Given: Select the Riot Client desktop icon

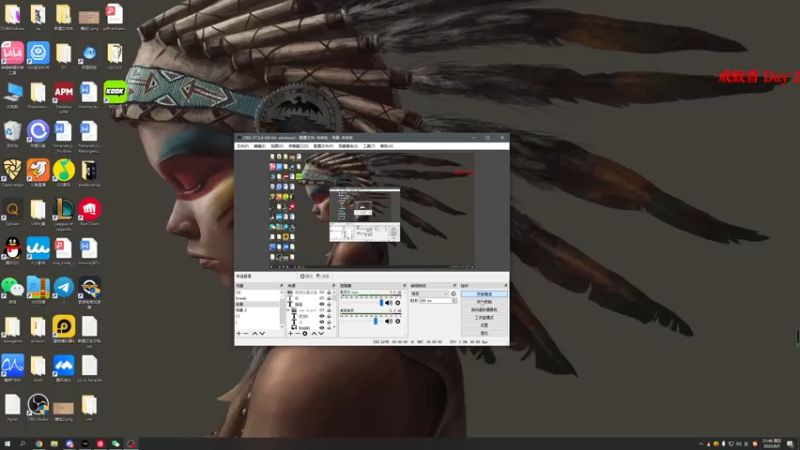Looking at the screenshot, I should point(89,212).
